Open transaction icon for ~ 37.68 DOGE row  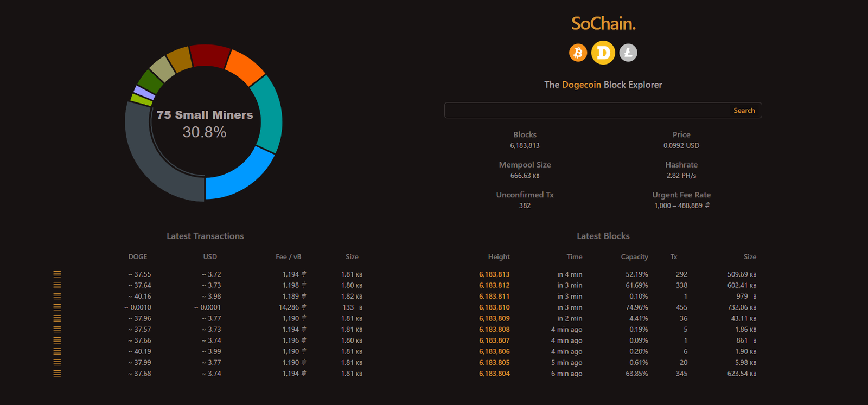[57, 374]
